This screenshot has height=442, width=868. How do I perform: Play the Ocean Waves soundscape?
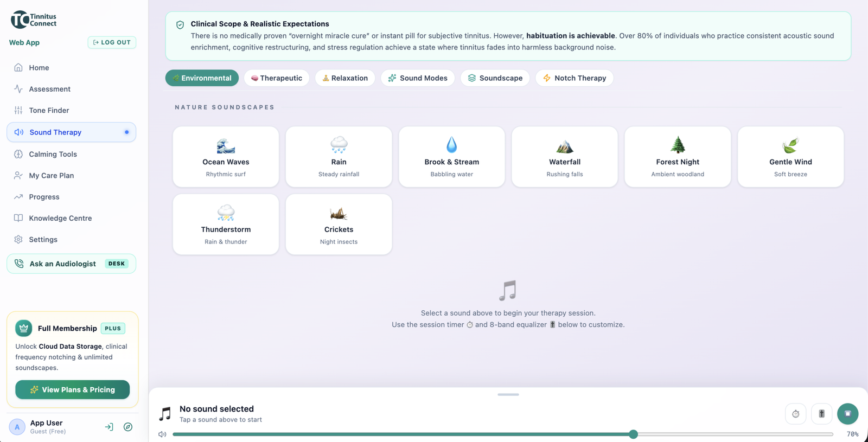[x=226, y=157]
